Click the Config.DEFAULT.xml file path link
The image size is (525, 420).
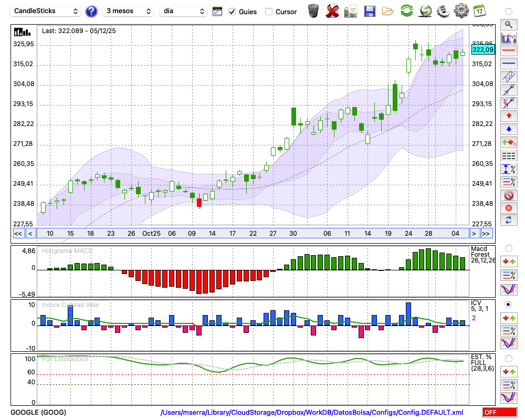(312, 413)
